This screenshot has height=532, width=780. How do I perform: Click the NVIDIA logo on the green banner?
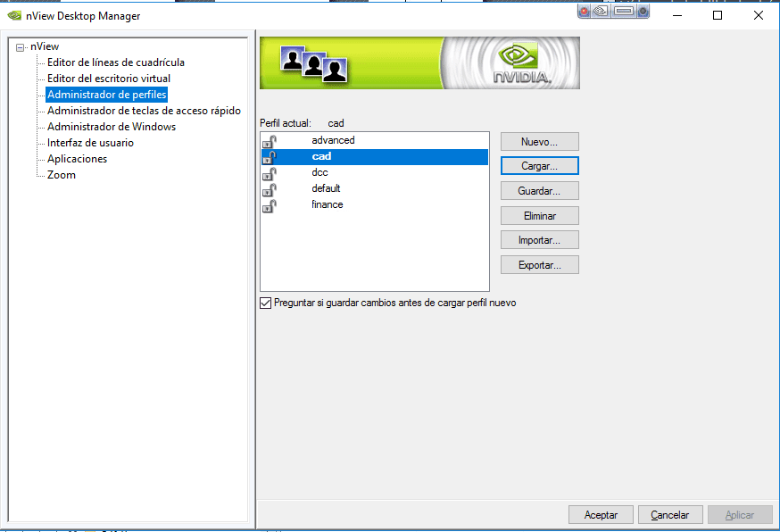click(520, 62)
